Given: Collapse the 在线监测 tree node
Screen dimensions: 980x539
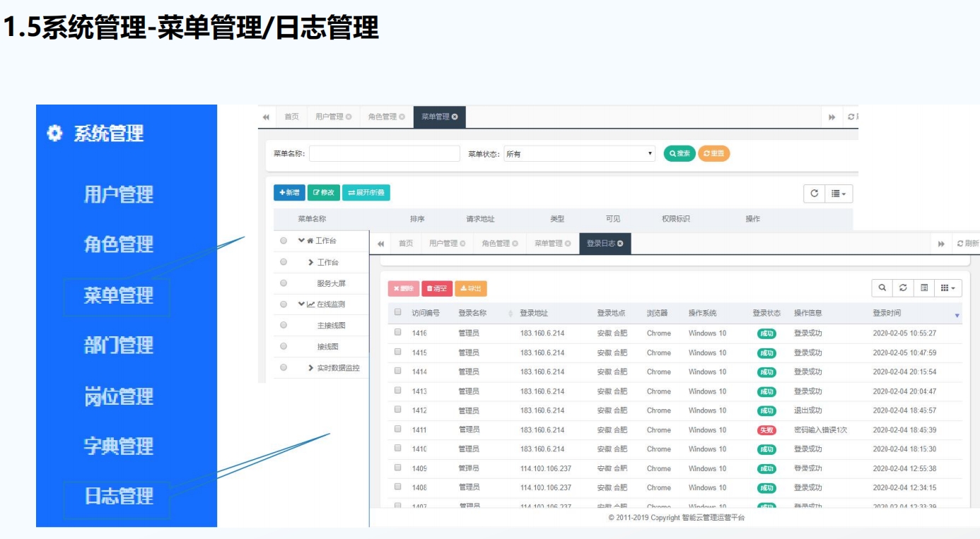Looking at the screenshot, I should pyautogui.click(x=302, y=304).
